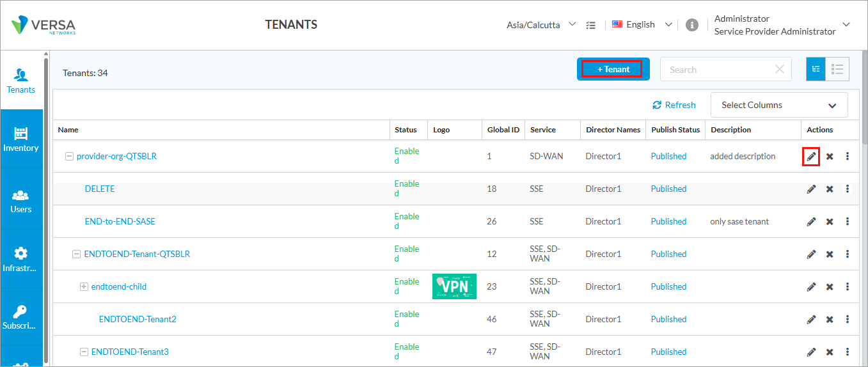Viewport: 868px width, 367px height.
Task: Delete ENDTOEND-Tenant2 using X icon
Action: coord(830,320)
